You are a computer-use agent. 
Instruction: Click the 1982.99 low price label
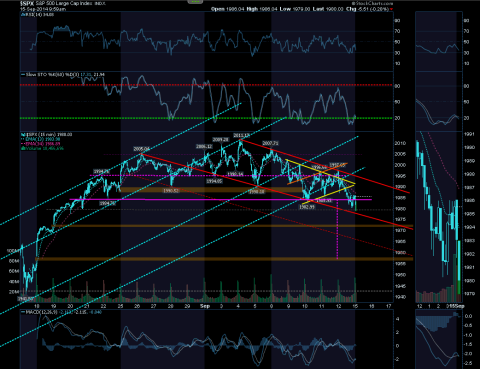coord(307,207)
